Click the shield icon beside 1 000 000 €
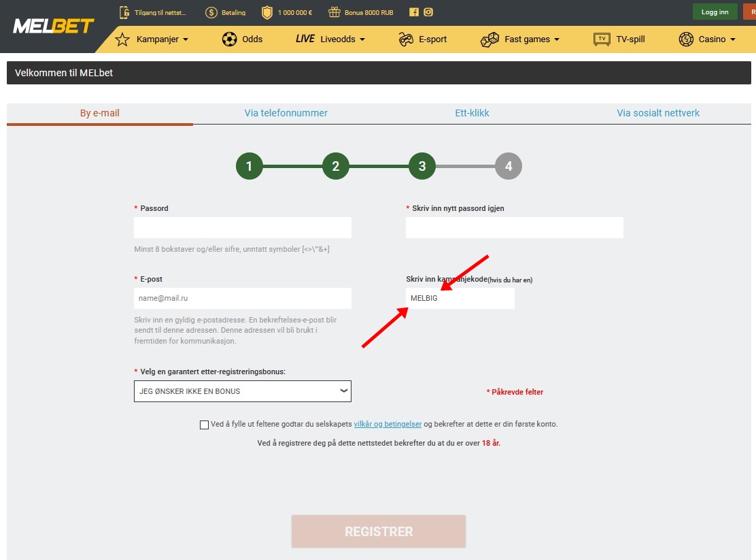This screenshot has width=756, height=560. [x=267, y=12]
